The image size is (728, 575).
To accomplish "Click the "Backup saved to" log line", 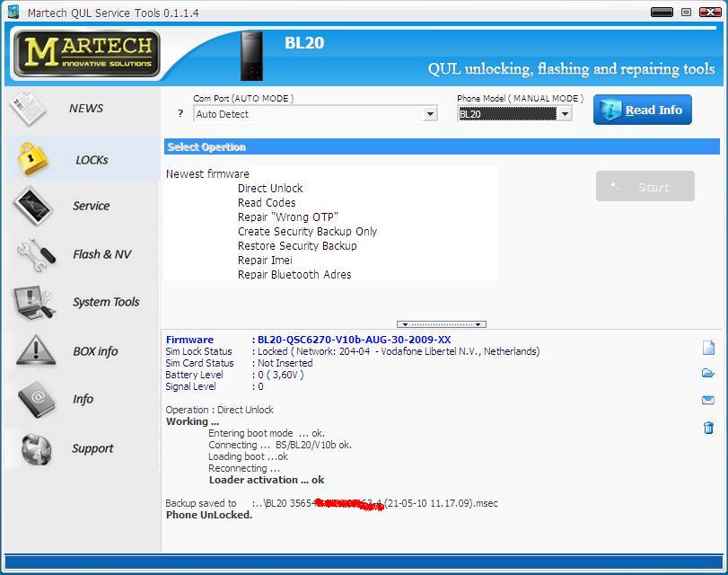I will pyautogui.click(x=331, y=503).
